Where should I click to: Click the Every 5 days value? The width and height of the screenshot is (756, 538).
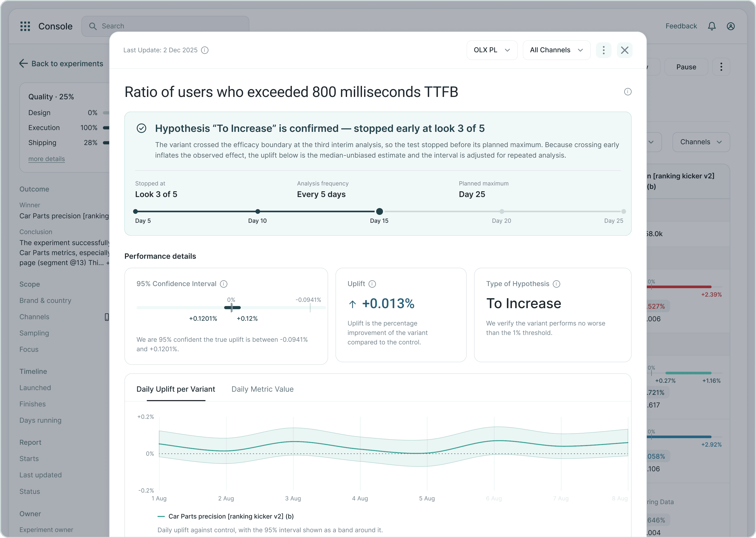pyautogui.click(x=321, y=194)
